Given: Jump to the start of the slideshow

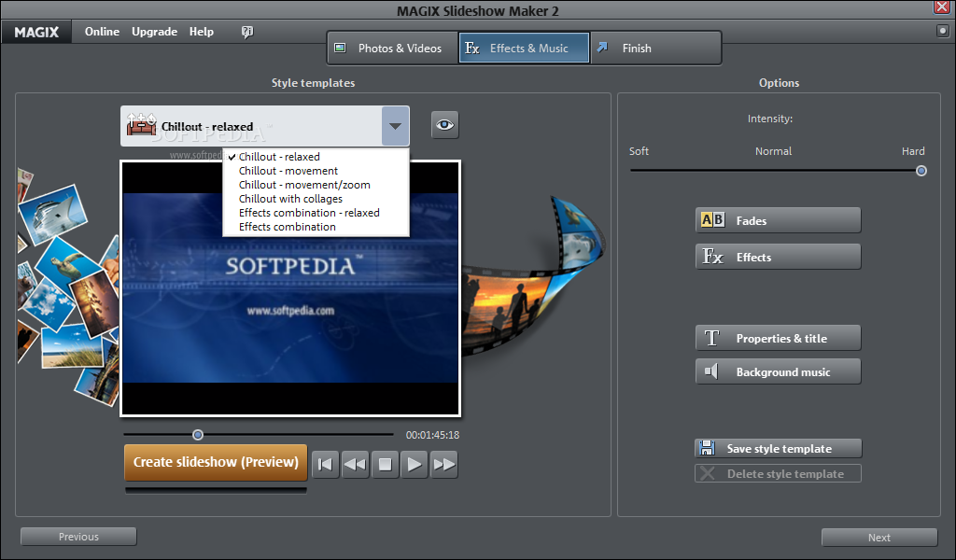Looking at the screenshot, I should tap(325, 464).
